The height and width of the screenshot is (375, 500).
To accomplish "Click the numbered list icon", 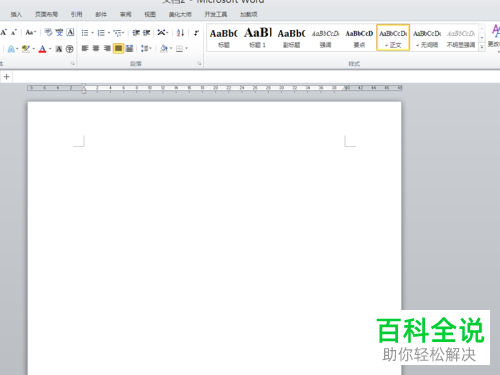I will coord(101,33).
